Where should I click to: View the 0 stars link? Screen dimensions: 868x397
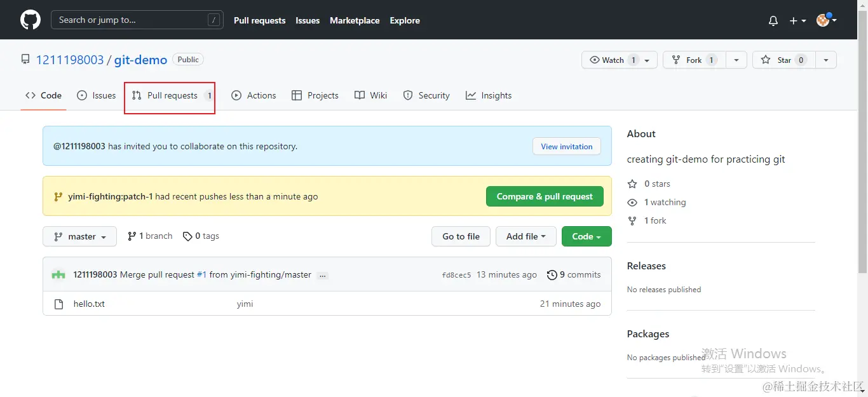pyautogui.click(x=649, y=184)
